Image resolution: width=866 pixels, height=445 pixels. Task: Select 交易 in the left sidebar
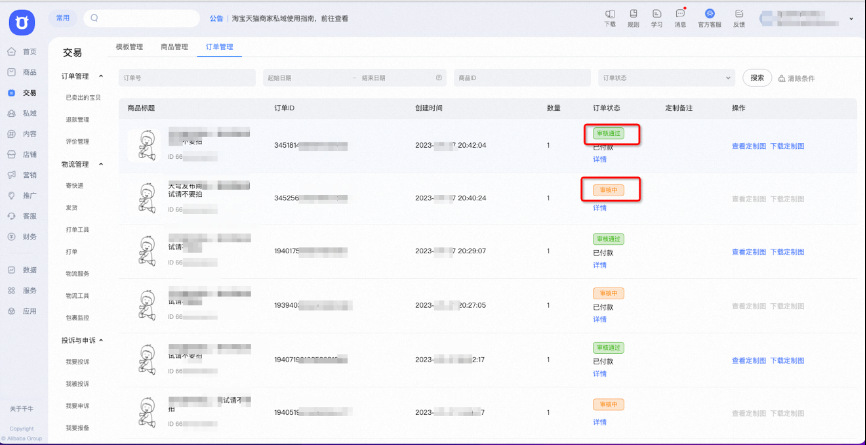(x=23, y=93)
